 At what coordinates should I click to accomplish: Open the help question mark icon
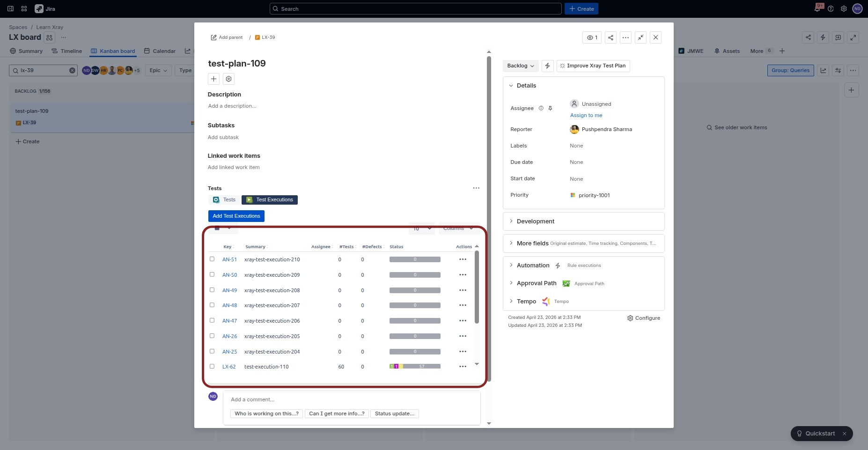click(x=831, y=8)
